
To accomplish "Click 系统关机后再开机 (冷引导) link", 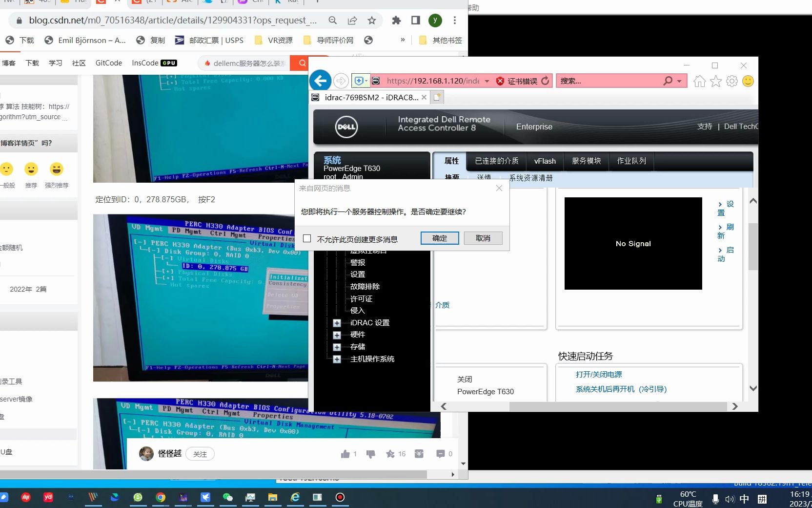I will (621, 389).
